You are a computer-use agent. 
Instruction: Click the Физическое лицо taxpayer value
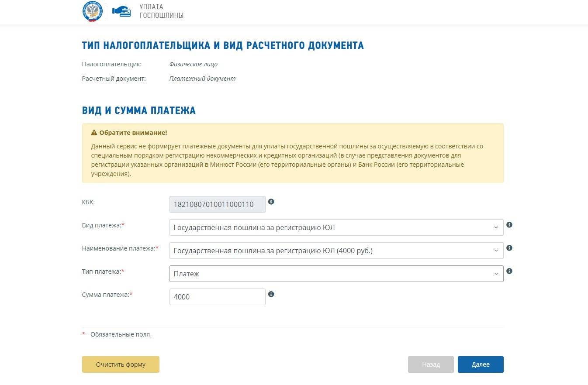tap(193, 64)
